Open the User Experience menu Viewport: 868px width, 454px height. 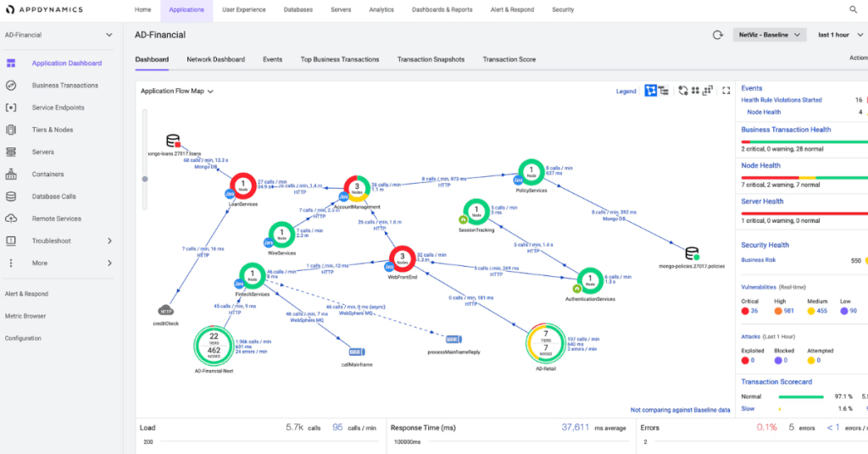click(243, 10)
